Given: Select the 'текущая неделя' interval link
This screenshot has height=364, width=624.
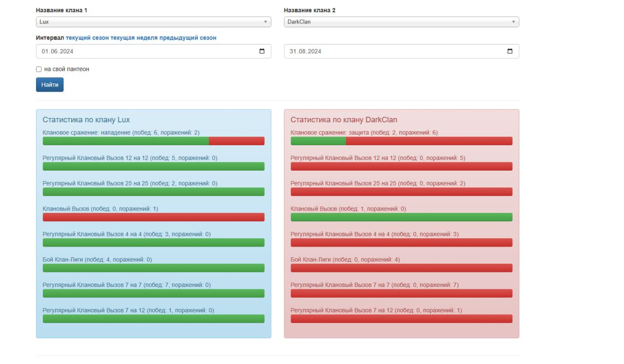Looking at the screenshot, I should 134,38.
